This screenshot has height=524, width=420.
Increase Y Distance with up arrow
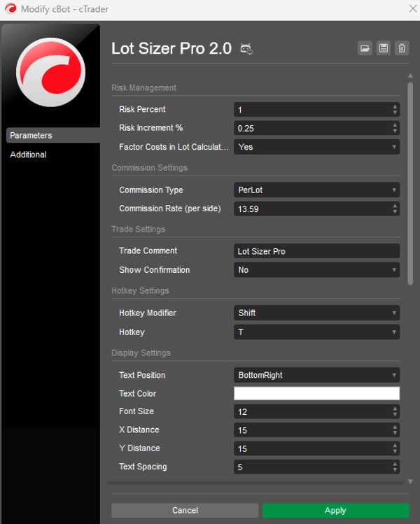(395, 446)
